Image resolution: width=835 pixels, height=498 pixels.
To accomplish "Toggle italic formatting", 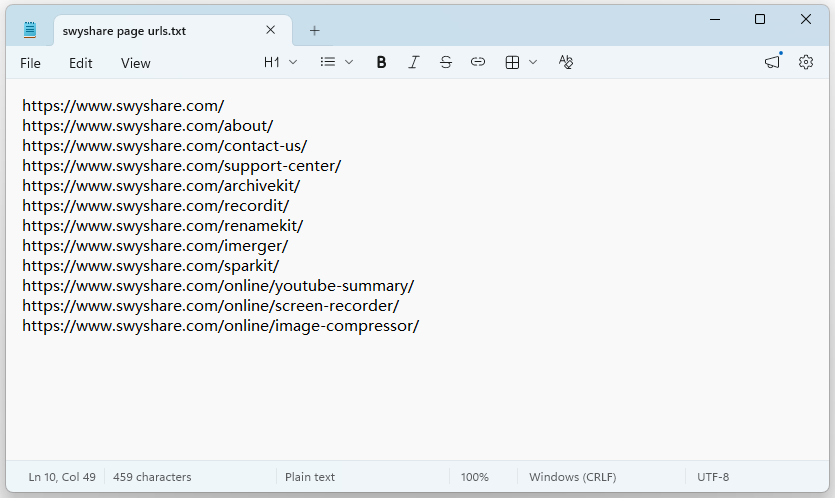I will point(414,62).
